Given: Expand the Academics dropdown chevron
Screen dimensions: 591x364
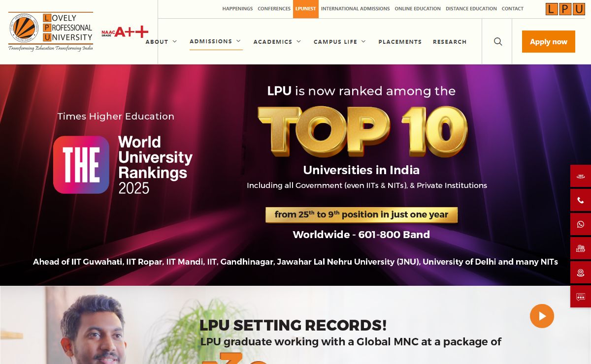Looking at the screenshot, I should [298, 42].
